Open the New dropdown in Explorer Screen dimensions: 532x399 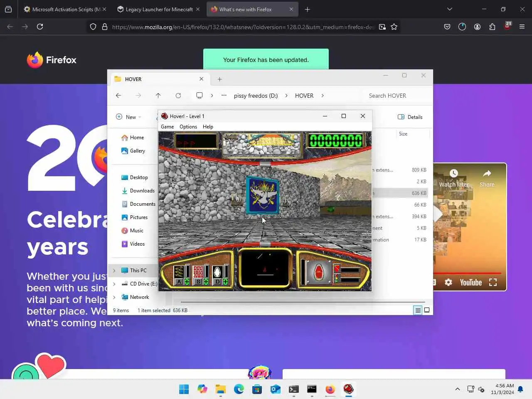tap(128, 117)
